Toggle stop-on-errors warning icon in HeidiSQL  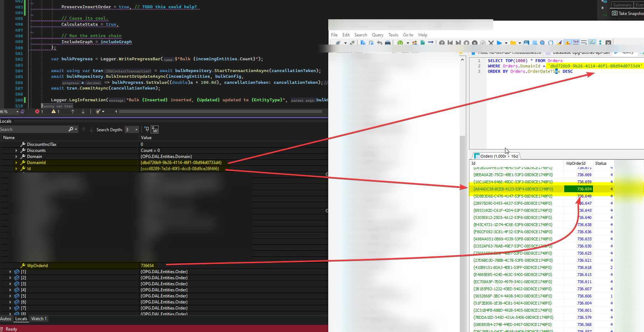tap(567, 43)
